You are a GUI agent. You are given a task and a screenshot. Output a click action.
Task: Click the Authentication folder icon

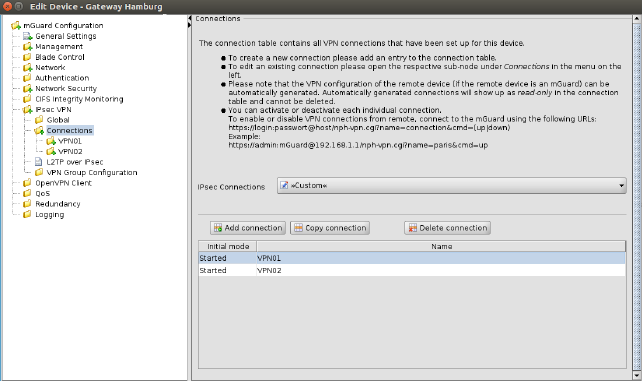27,78
